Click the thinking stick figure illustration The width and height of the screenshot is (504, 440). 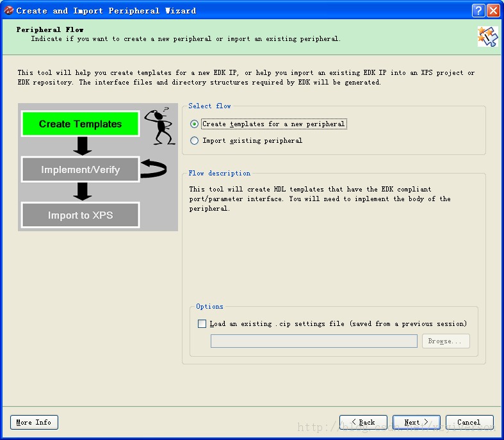161,126
